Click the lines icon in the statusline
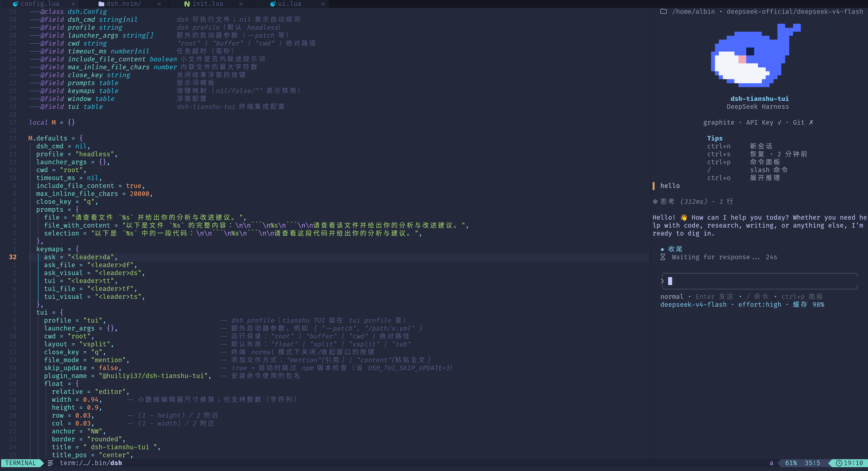 (x=50, y=463)
